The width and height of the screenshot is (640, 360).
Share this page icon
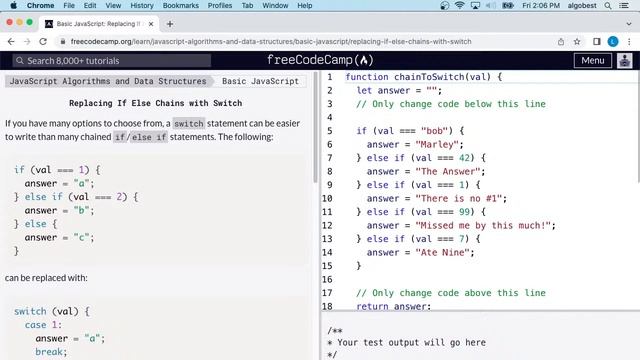click(x=561, y=42)
